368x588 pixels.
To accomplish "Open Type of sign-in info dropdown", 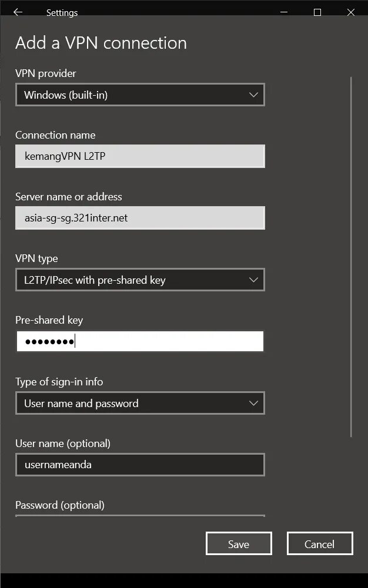I will pos(140,403).
